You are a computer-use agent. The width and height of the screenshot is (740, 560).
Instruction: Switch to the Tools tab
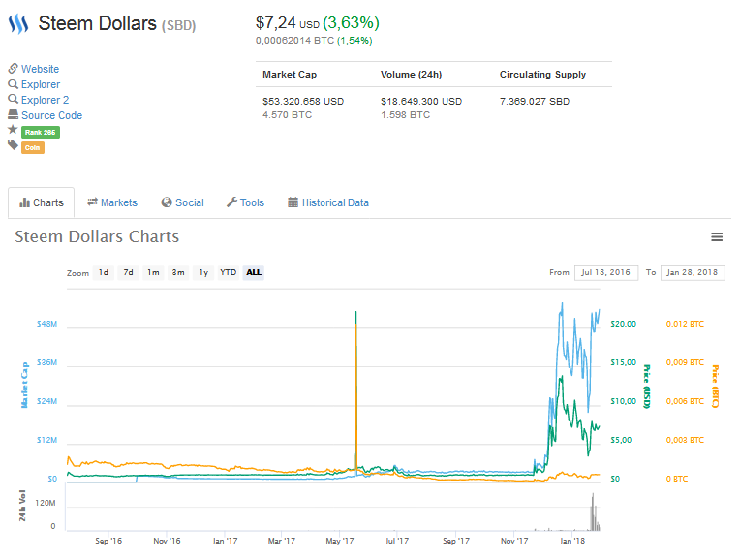coord(245,202)
